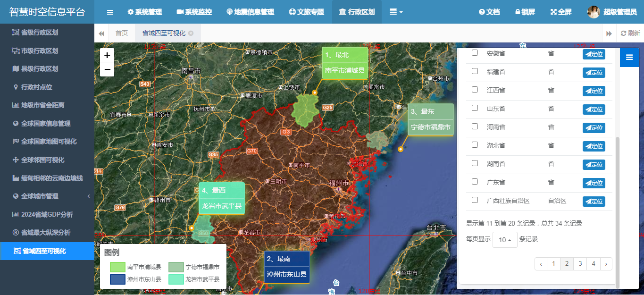Open 2024省域GDP分析 sidebar item

47,214
